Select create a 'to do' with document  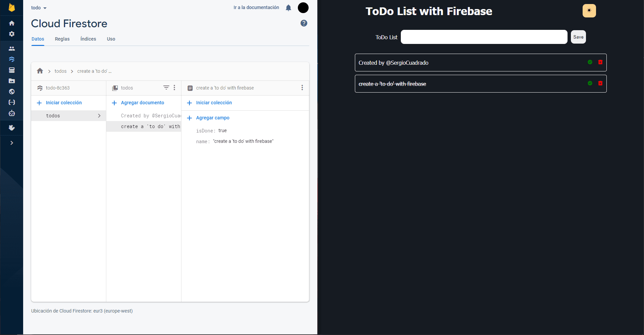pos(144,126)
